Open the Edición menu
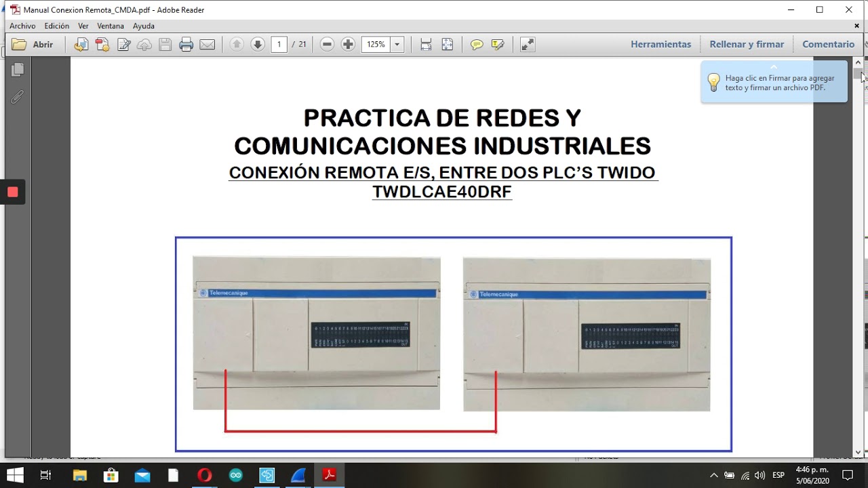The width and height of the screenshot is (868, 488). [x=57, y=26]
